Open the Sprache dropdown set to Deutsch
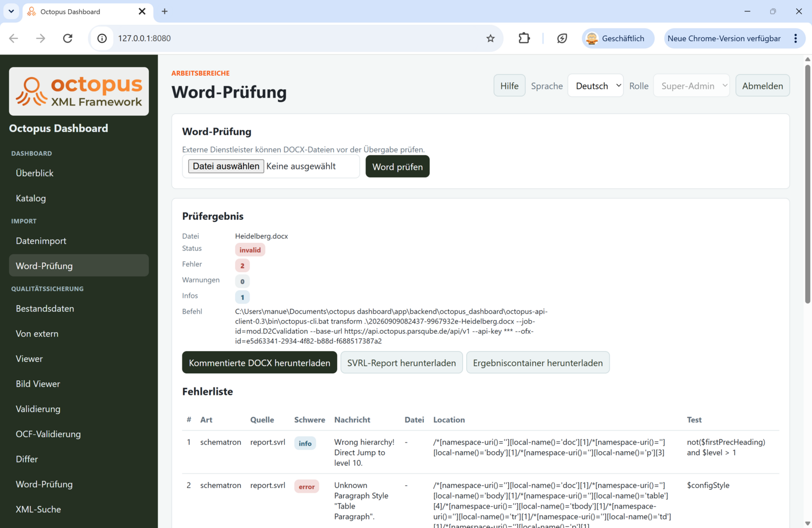Screen dimensions: 812x528 coord(595,85)
